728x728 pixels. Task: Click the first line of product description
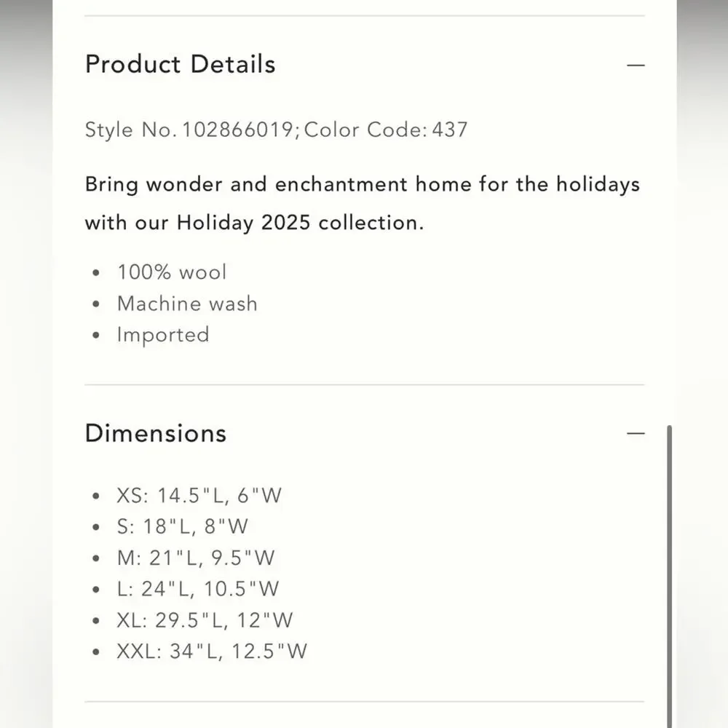[362, 184]
